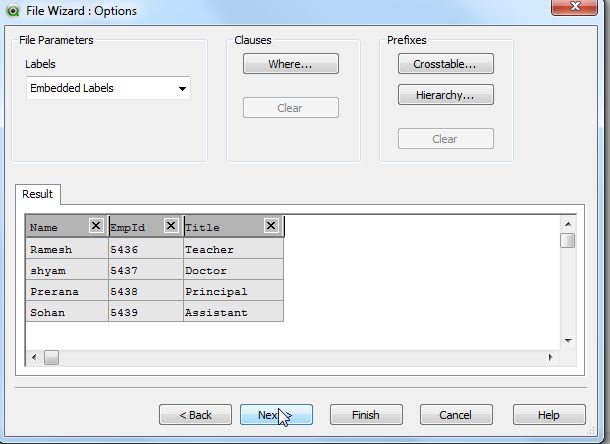This screenshot has width=610, height=444.
Task: Select the Result tab
Action: pos(38,194)
